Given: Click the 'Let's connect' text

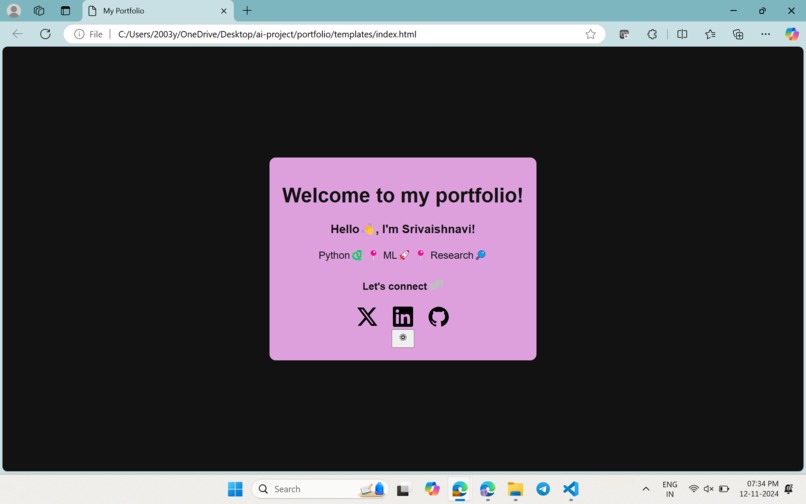Looking at the screenshot, I should tap(394, 286).
